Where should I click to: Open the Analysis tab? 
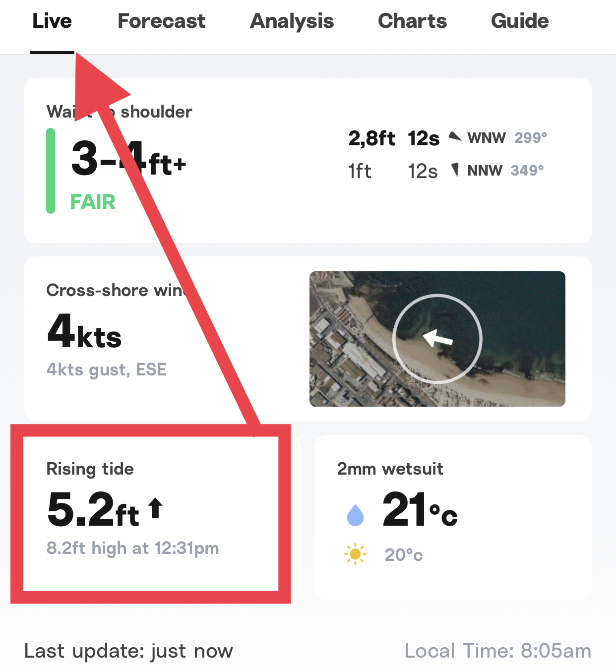(292, 21)
